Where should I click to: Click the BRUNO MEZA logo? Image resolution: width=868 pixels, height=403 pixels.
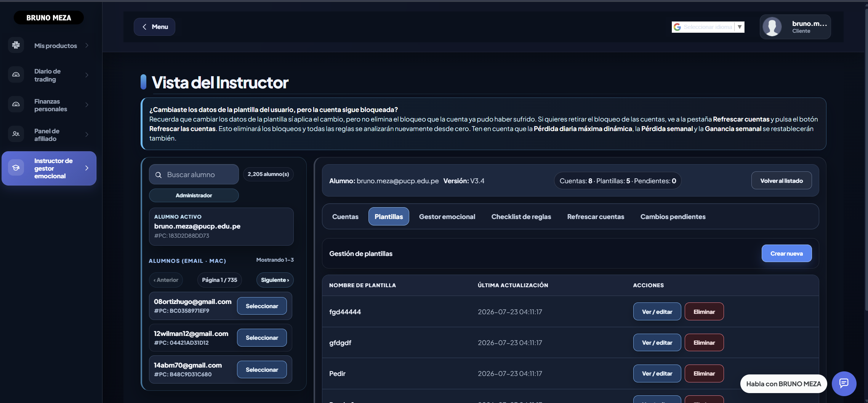(x=49, y=18)
